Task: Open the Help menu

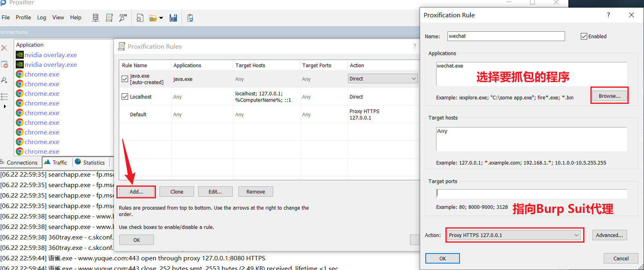Action: click(76, 17)
